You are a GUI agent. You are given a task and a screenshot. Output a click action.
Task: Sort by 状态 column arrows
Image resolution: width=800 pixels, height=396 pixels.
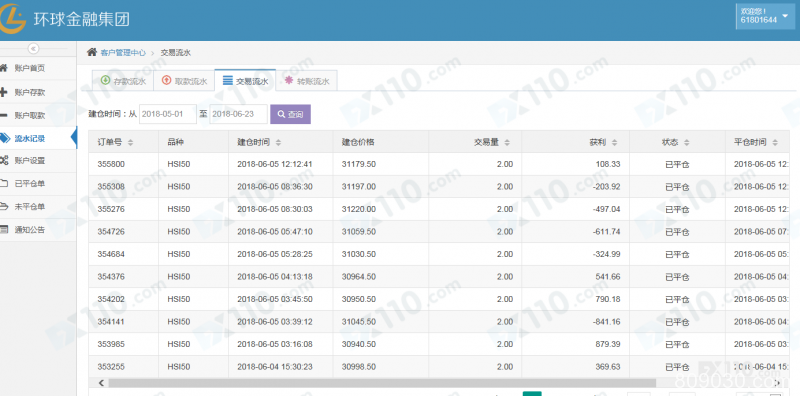point(687,143)
